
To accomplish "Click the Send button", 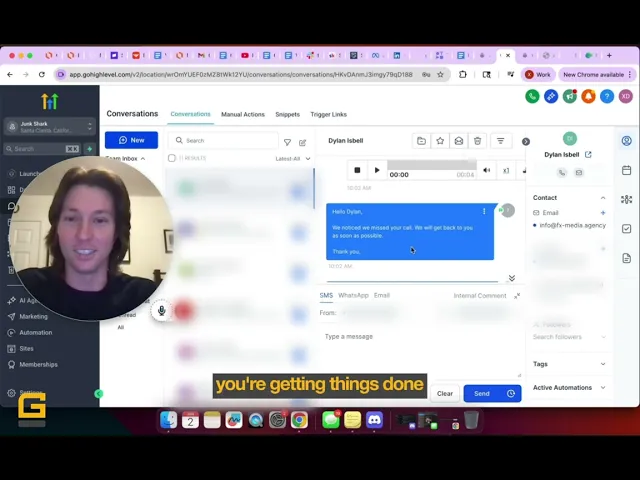I will click(x=482, y=393).
